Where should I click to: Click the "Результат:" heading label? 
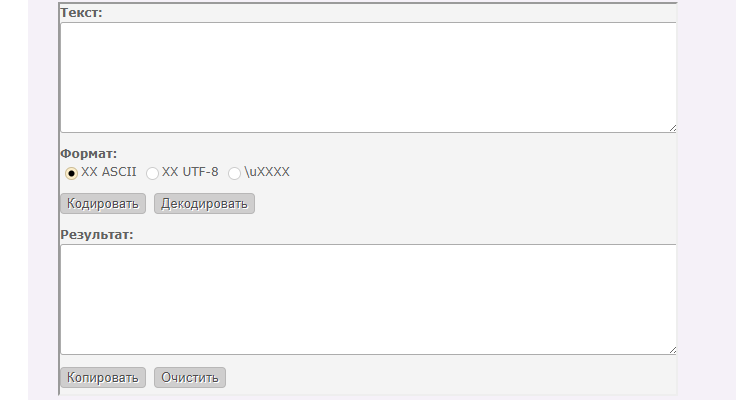pos(97,235)
